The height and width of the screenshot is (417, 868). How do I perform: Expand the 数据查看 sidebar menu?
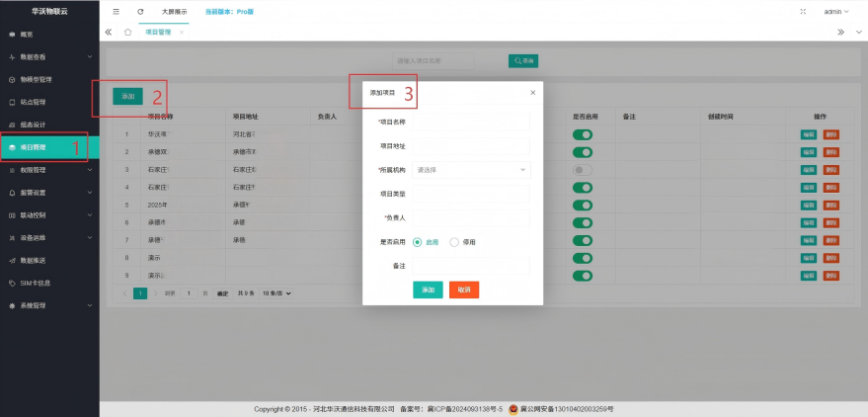[49, 57]
